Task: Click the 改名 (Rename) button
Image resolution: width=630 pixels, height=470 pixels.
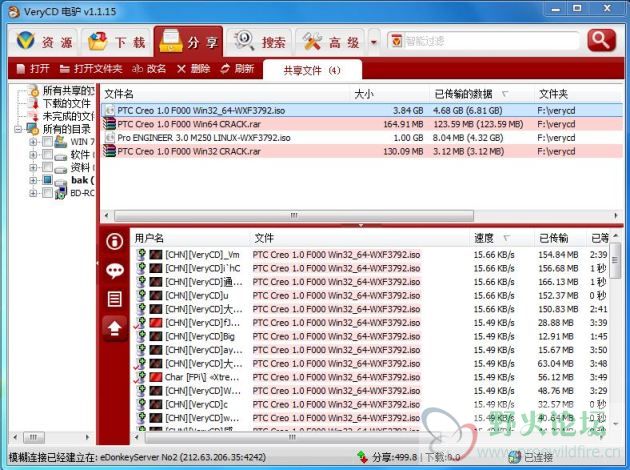Action: click(149, 69)
